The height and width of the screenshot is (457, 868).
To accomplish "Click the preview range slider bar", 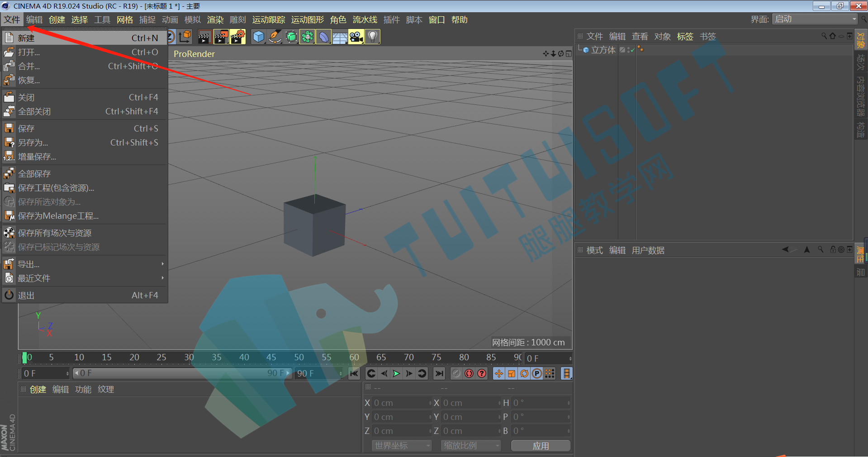I will [182, 373].
